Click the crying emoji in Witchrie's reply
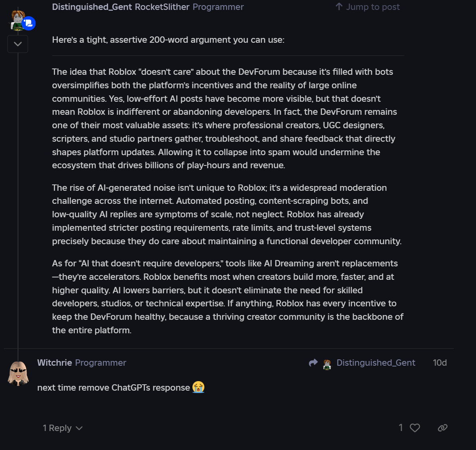The width and height of the screenshot is (476, 450). click(198, 387)
